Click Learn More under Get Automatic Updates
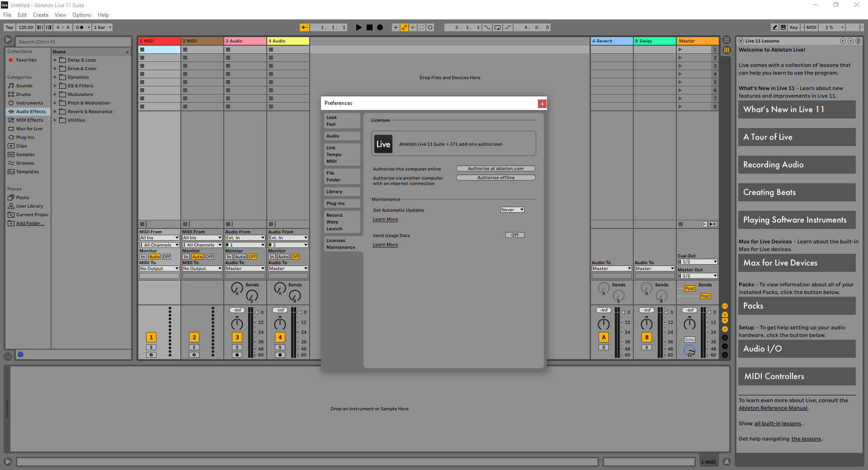868x470 pixels. (x=385, y=219)
